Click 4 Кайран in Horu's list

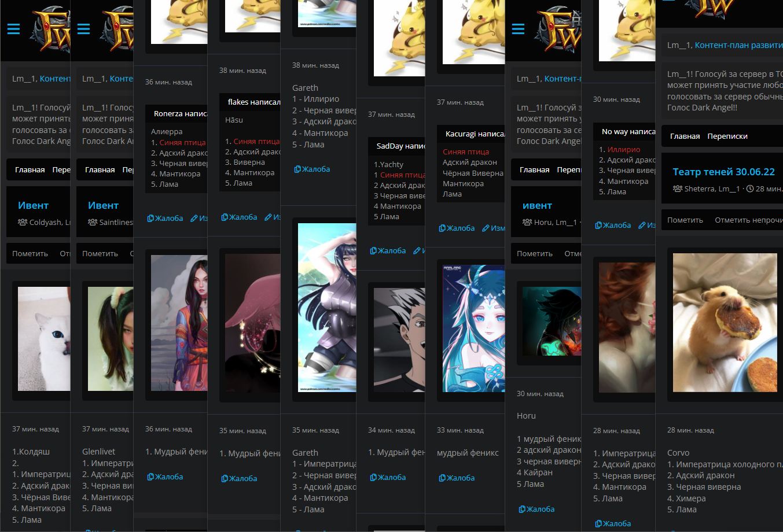click(535, 472)
